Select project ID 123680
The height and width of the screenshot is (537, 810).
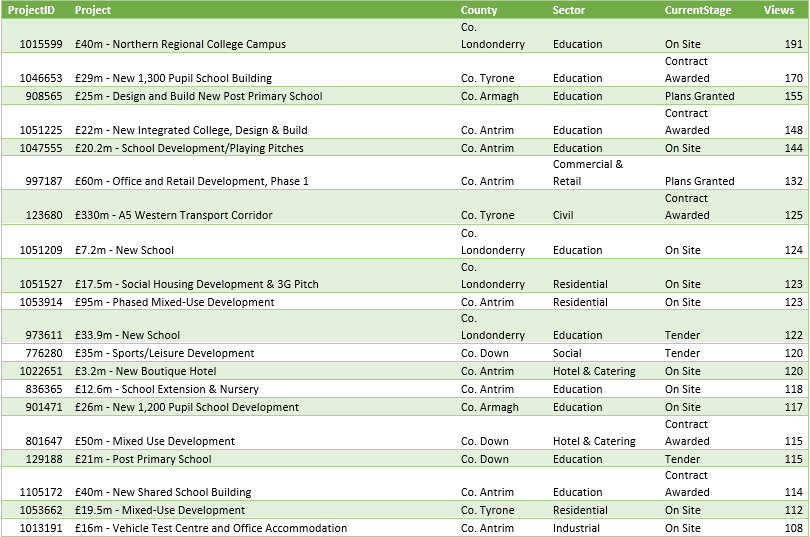coord(44,216)
